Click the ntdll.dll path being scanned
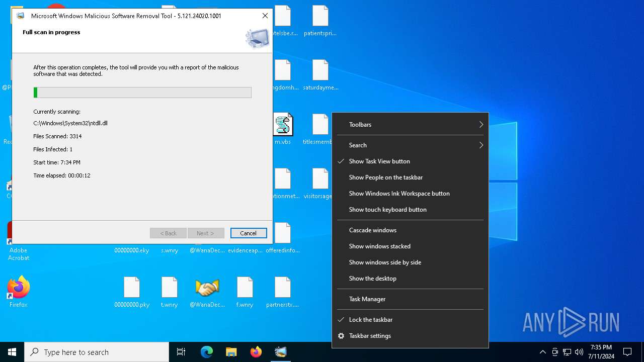 coord(70,123)
